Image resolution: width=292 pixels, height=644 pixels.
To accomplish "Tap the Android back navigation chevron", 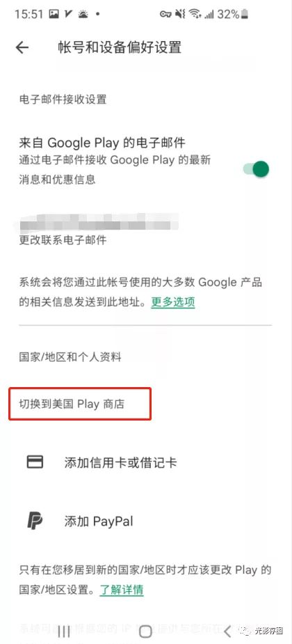I will coord(228,631).
